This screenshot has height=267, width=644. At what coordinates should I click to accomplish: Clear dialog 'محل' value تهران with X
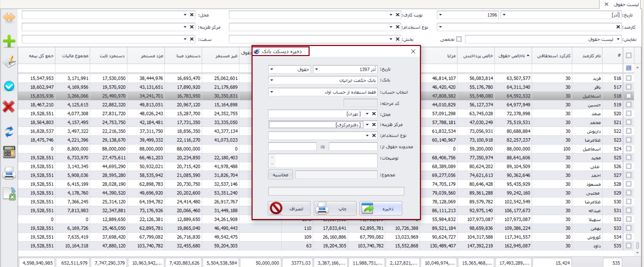point(374,114)
